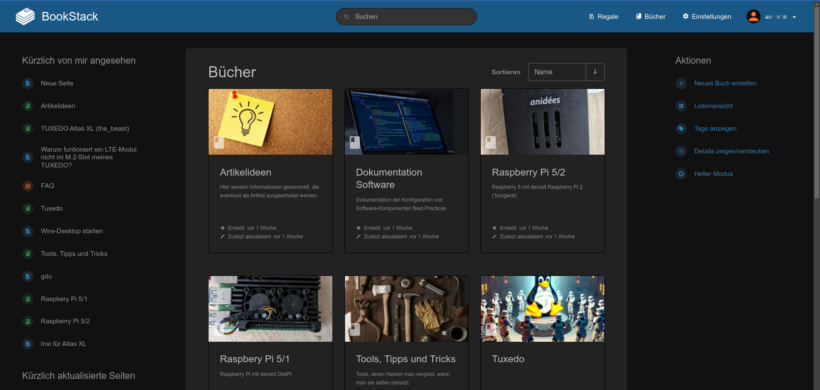Open FAQ recent entry
Image resolution: width=820 pixels, height=390 pixels.
(47, 186)
